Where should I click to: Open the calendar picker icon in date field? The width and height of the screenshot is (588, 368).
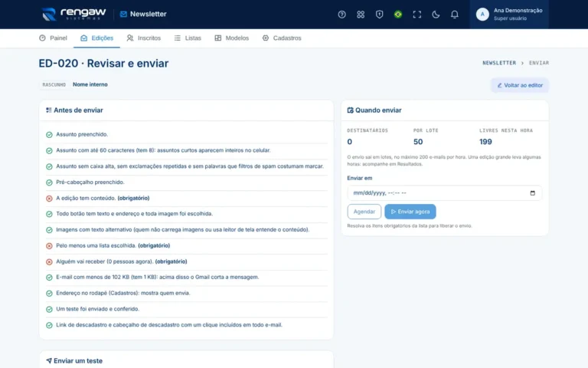[532, 193]
